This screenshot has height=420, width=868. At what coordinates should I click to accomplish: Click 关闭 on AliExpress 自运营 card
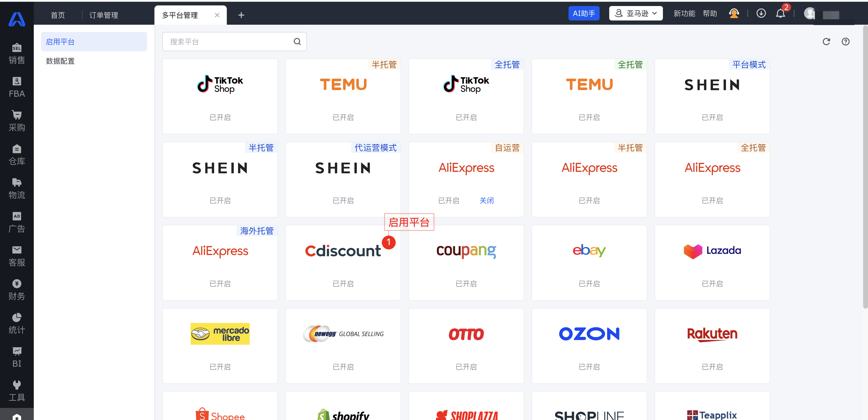pos(486,201)
